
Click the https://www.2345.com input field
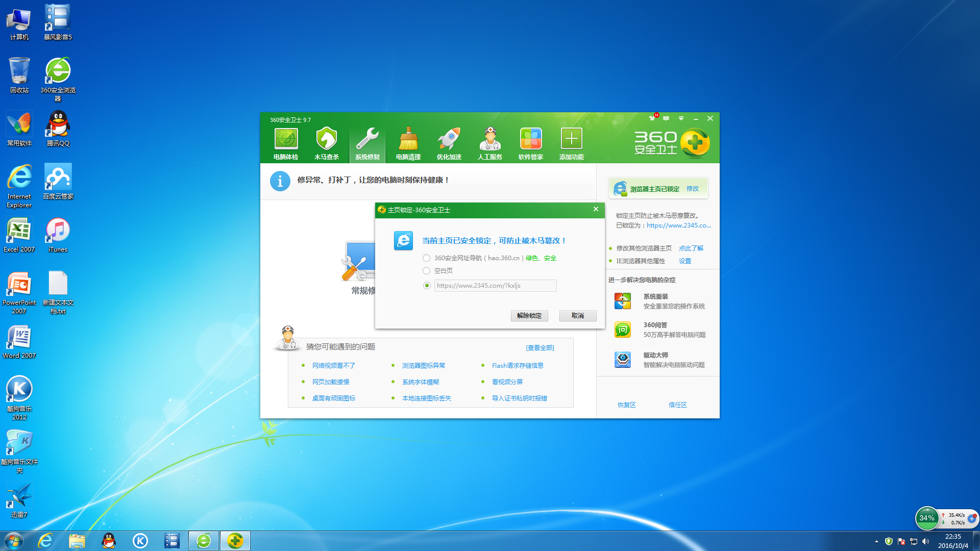[495, 285]
